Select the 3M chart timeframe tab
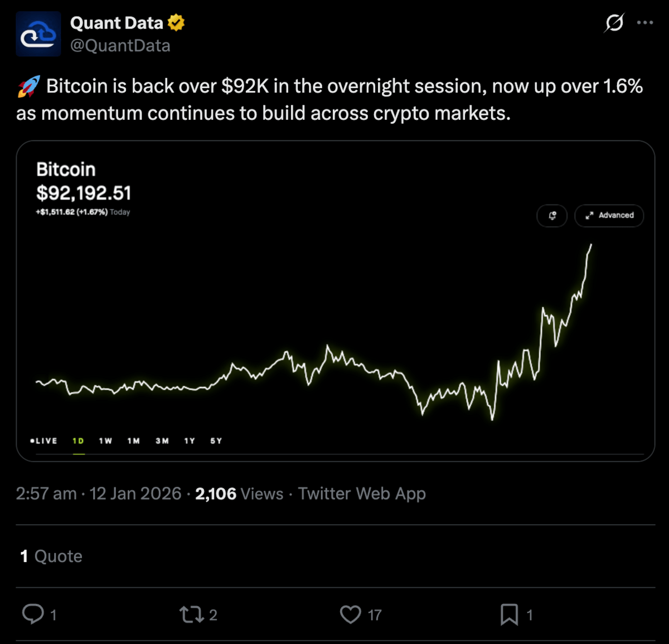 [162, 440]
